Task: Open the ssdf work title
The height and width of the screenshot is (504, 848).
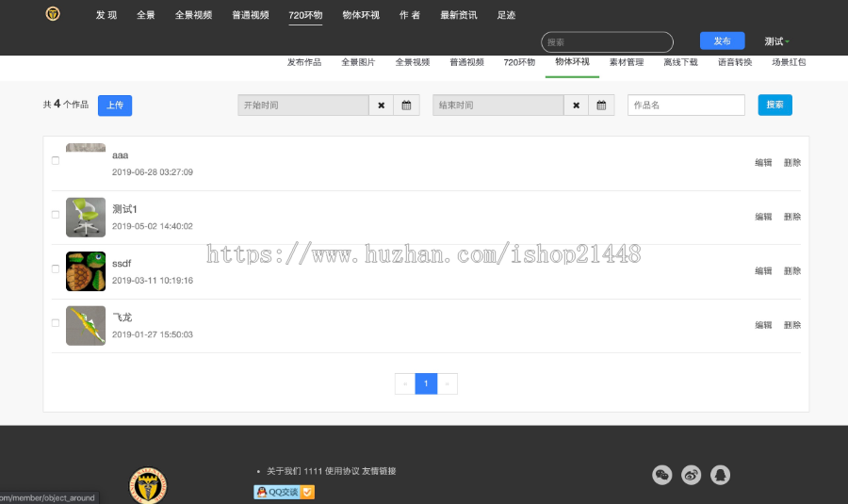Action: click(122, 264)
